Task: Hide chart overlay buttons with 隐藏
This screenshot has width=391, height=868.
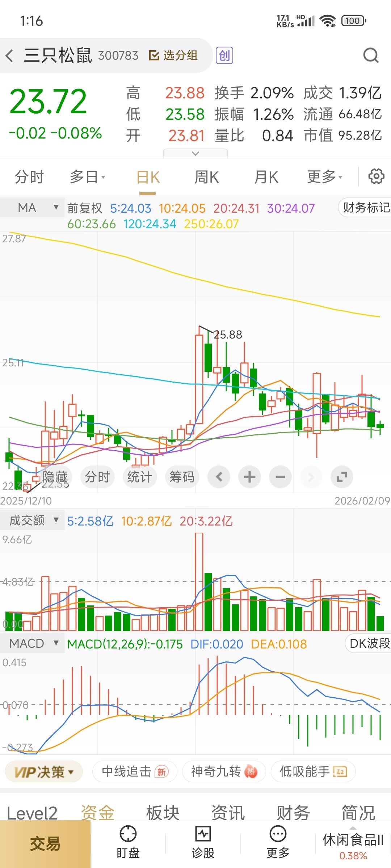Action: tap(55, 477)
